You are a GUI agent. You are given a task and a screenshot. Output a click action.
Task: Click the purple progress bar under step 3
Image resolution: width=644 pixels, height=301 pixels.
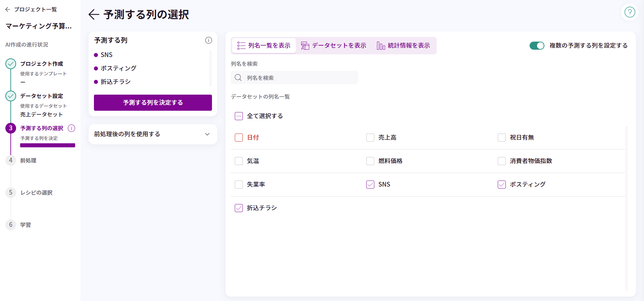[48, 145]
